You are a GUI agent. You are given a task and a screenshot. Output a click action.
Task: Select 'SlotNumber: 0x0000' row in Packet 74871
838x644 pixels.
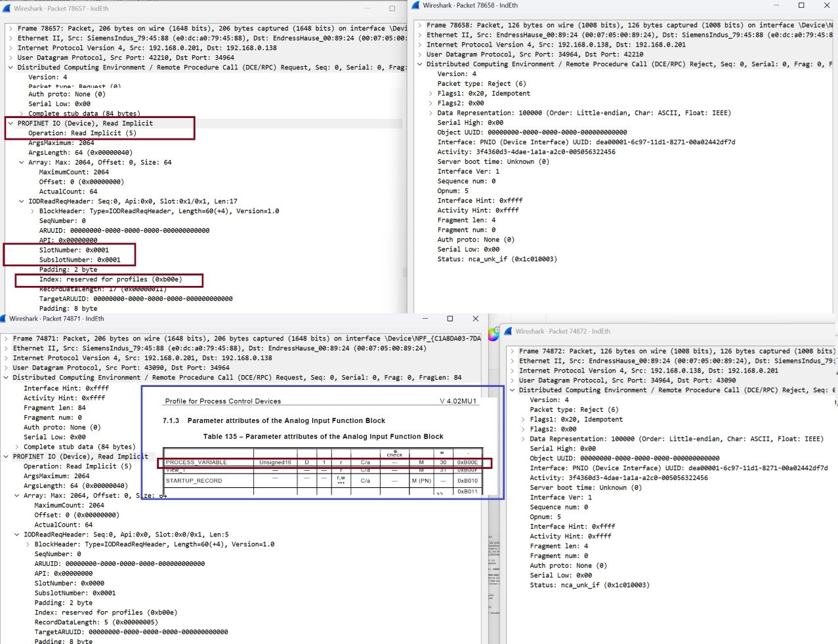tap(70, 583)
